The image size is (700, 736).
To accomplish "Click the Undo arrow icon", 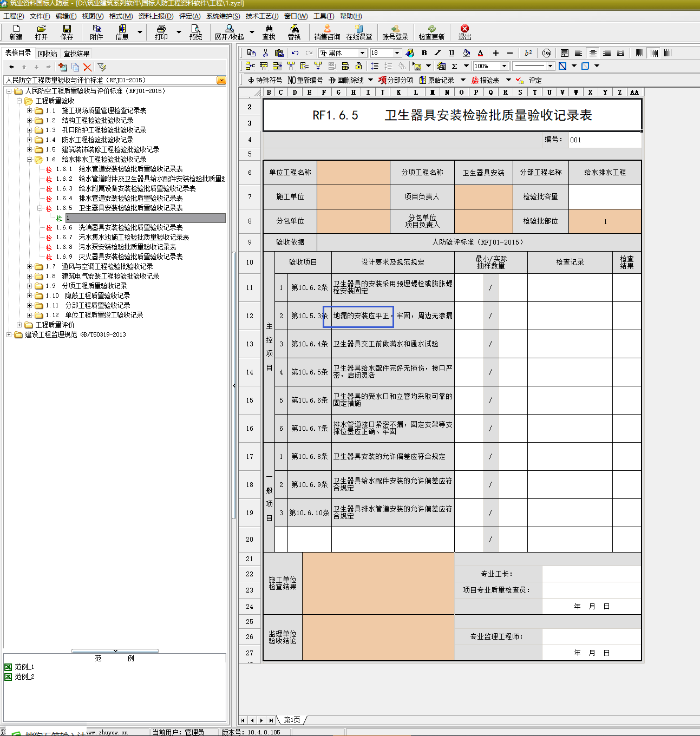I will tap(295, 53).
